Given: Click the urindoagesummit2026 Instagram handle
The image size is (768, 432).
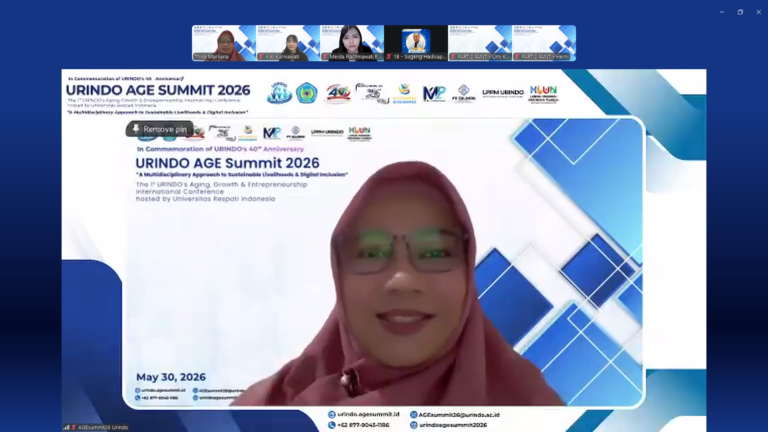Looking at the screenshot, I should (x=453, y=425).
